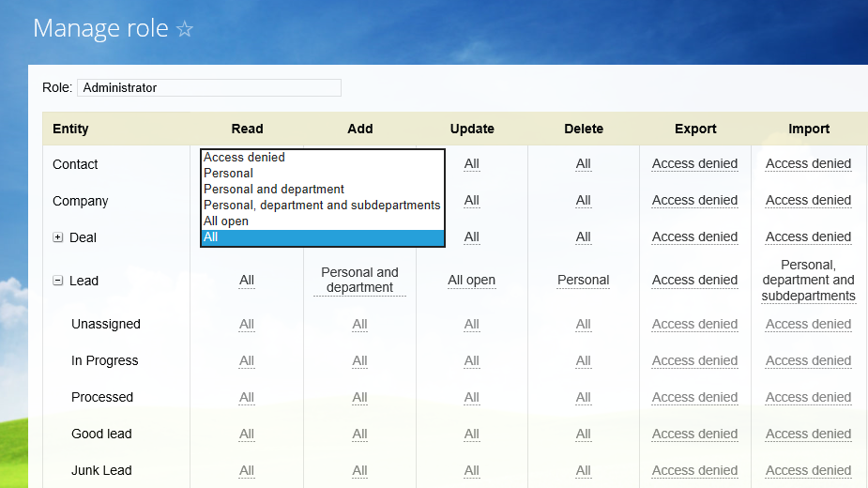This screenshot has height=488, width=868.
Task: Open Contact Import 'Access denied' value
Action: [808, 164]
